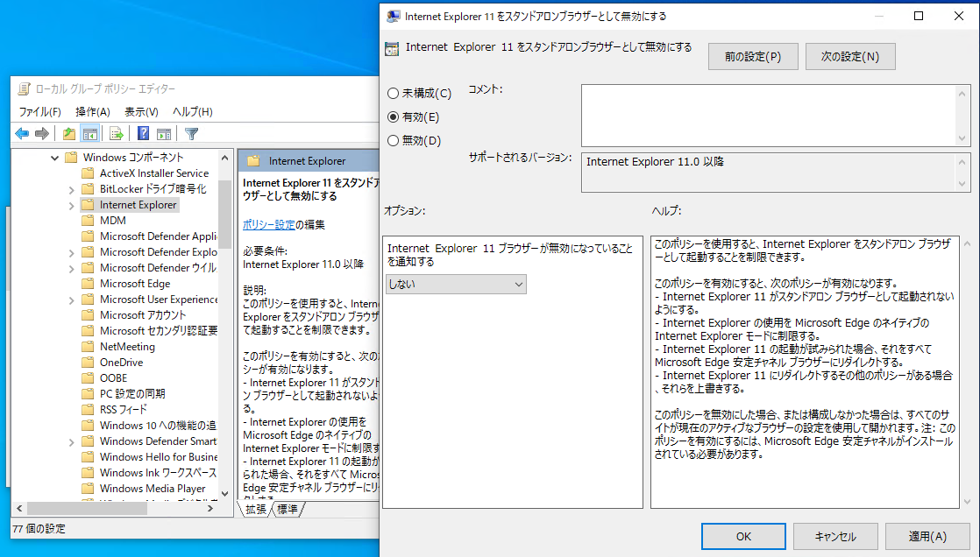Select Windows Ink ワークスペース tree item

158,473
